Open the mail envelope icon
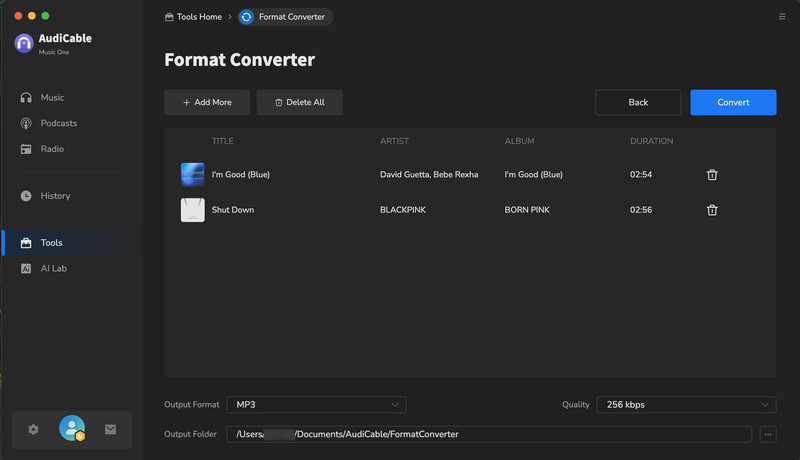Screen dimensions: 800x460 (x=110, y=429)
